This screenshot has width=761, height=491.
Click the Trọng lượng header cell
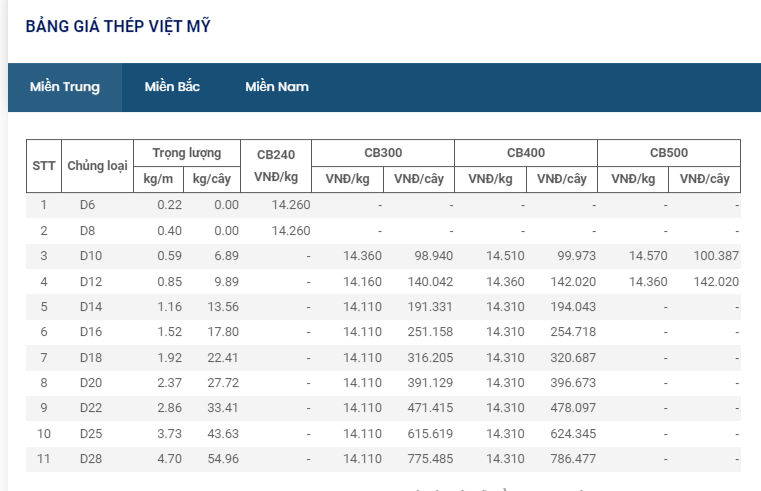pyautogui.click(x=186, y=153)
